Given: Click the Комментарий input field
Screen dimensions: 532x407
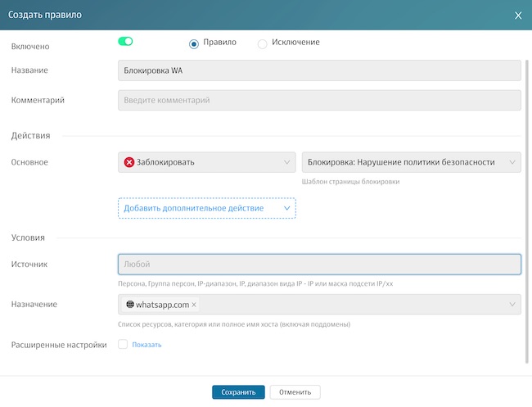Looking at the screenshot, I should (319, 100).
